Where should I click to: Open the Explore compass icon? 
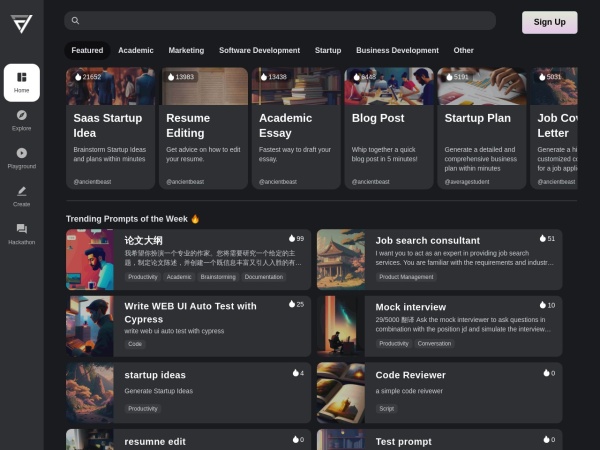[x=22, y=116]
